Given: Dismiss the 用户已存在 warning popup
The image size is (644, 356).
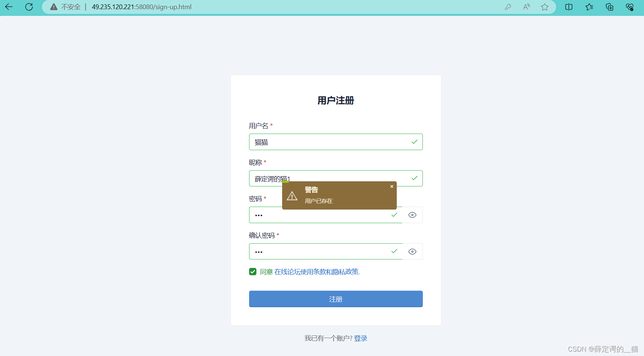Looking at the screenshot, I should [392, 186].
